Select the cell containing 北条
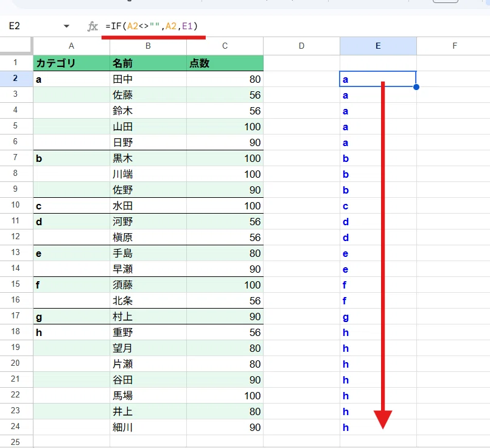 [148, 301]
